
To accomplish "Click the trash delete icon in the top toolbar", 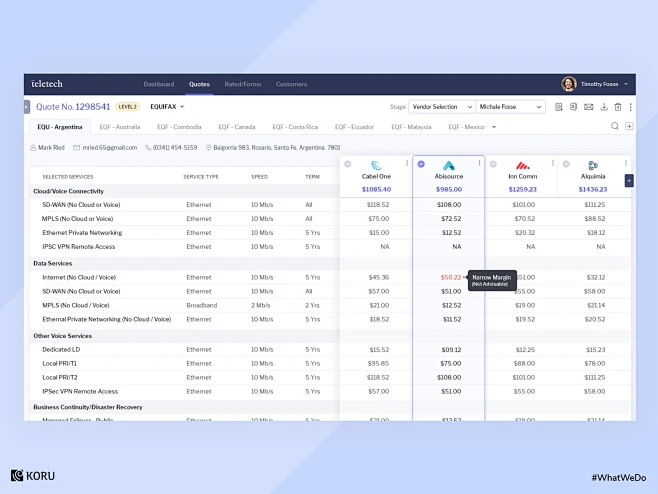I will pos(617,107).
